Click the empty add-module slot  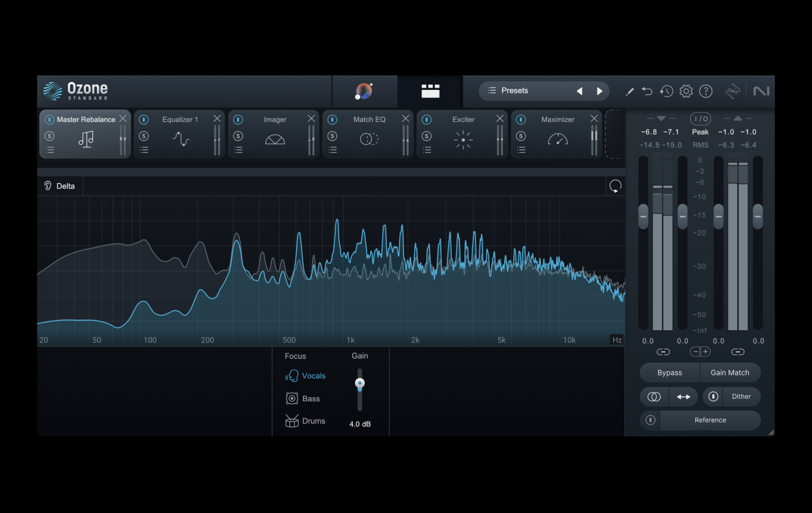coord(614,134)
